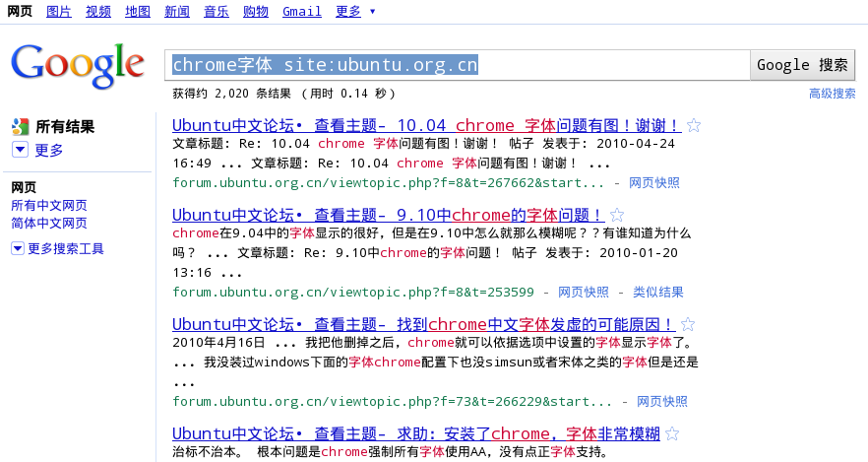The height and width of the screenshot is (462, 868).
Task: Click the green URL ending t=266229&start...
Action: [x=392, y=401]
